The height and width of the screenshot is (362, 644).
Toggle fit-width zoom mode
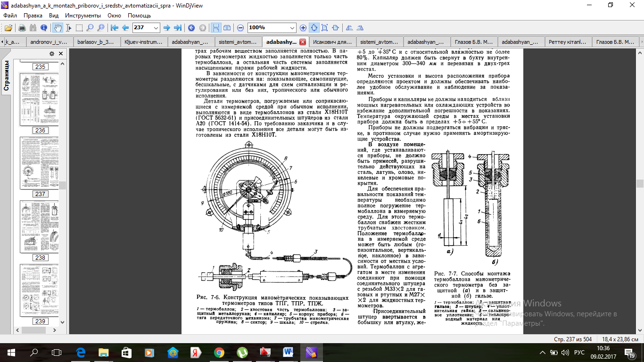(325, 27)
